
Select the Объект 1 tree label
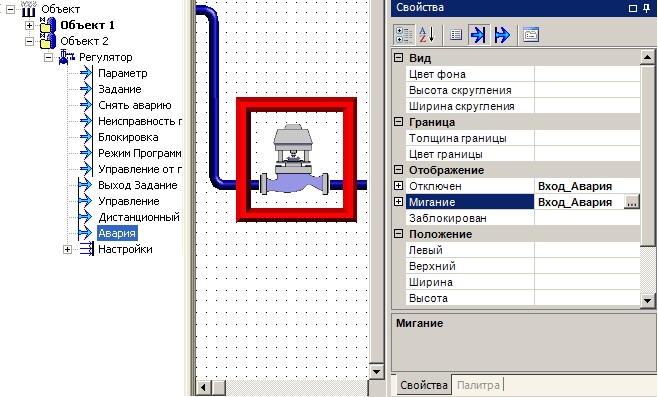(x=87, y=25)
